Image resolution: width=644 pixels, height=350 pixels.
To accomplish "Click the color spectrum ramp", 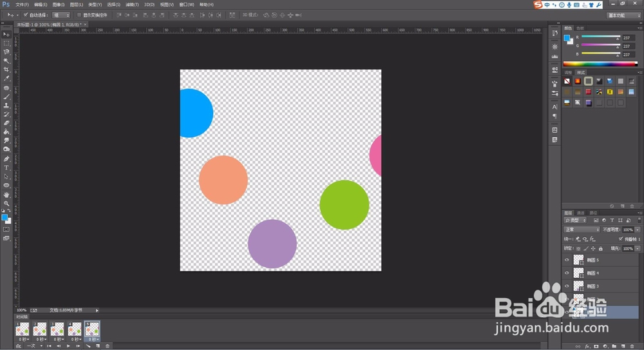I will point(600,64).
